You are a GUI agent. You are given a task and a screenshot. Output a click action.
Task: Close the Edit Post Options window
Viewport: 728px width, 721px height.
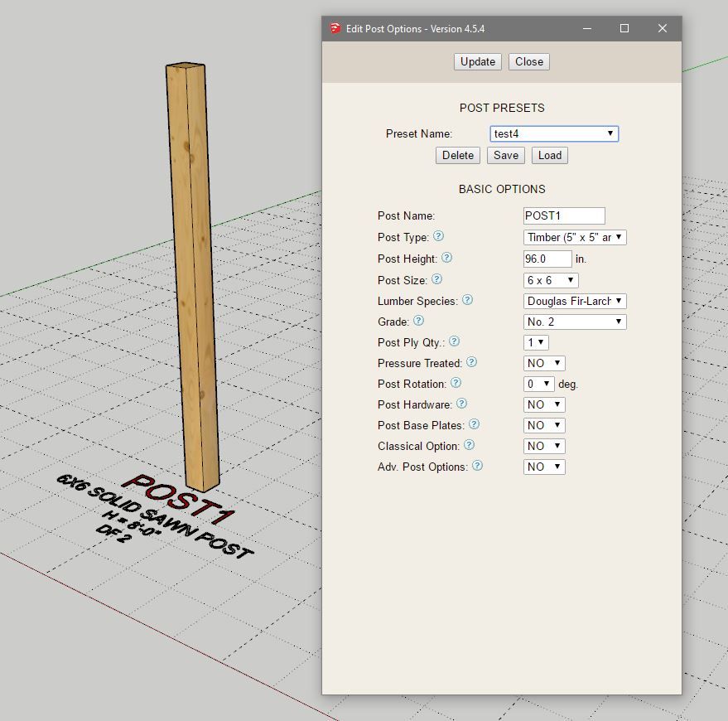(663, 28)
